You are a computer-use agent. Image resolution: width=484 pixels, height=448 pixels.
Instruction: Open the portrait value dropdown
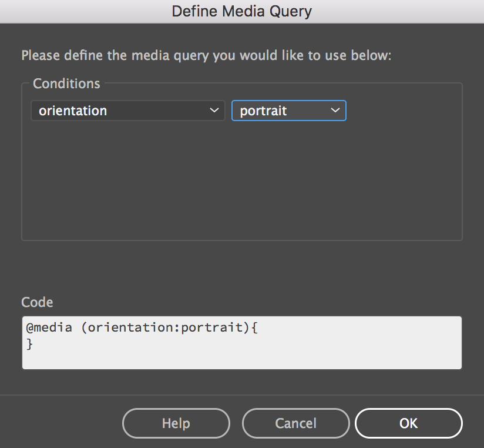click(x=288, y=111)
